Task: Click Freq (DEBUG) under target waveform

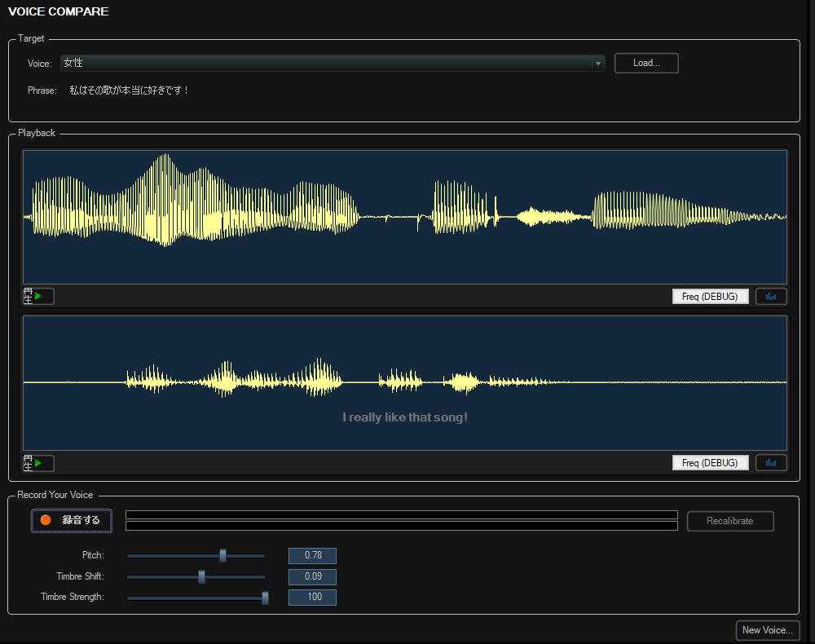Action: pyautogui.click(x=710, y=296)
